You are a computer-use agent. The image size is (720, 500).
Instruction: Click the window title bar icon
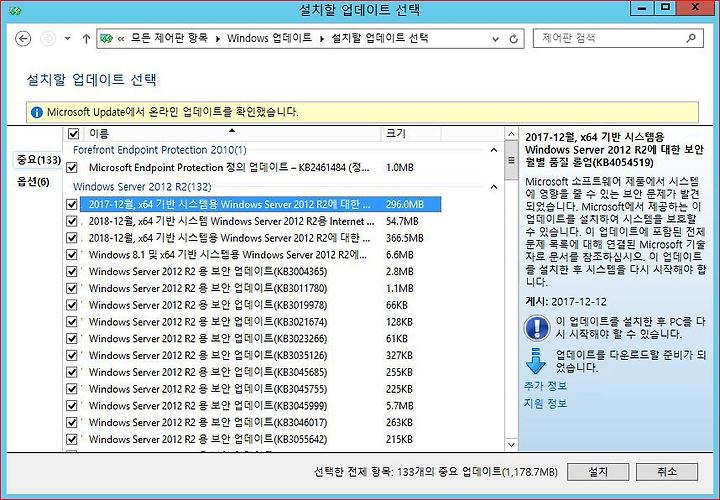point(15,11)
